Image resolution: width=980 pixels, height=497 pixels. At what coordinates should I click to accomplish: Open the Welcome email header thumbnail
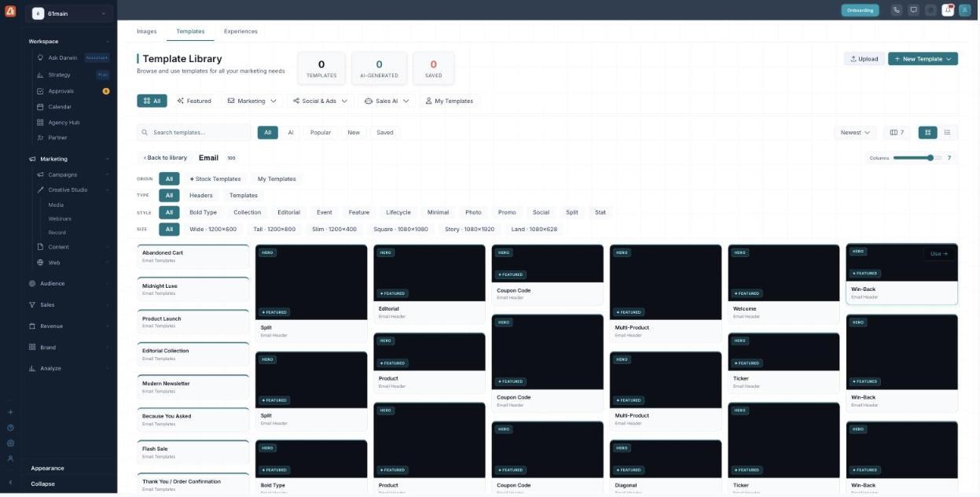tap(784, 272)
